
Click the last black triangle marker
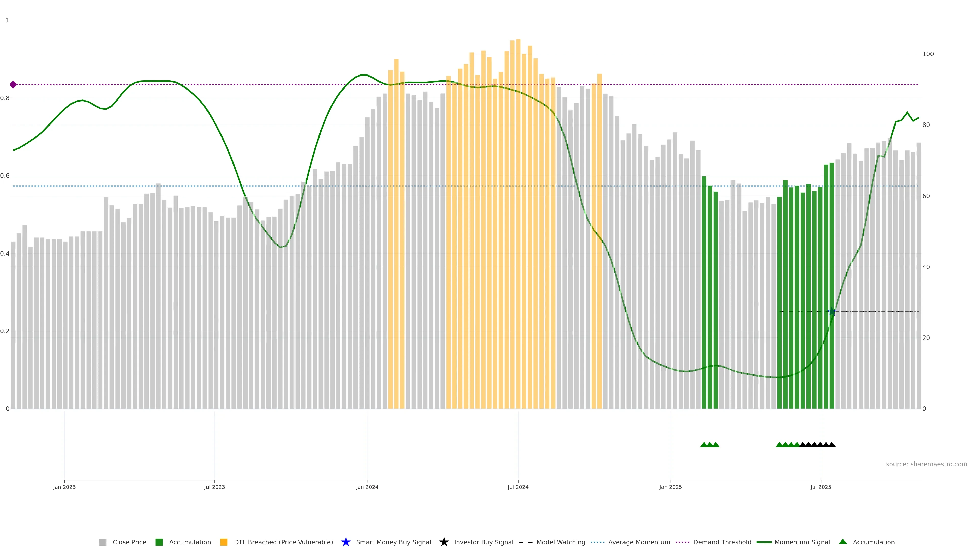coord(832,445)
